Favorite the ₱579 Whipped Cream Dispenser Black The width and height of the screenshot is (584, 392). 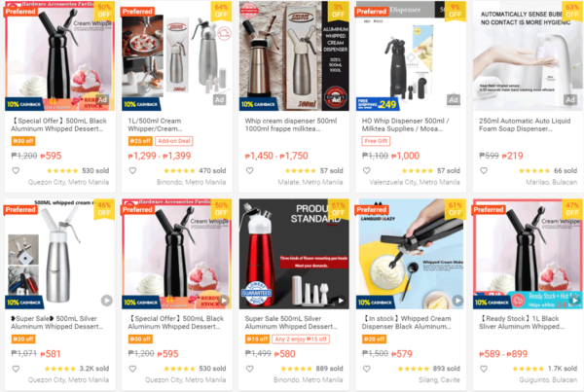367,369
